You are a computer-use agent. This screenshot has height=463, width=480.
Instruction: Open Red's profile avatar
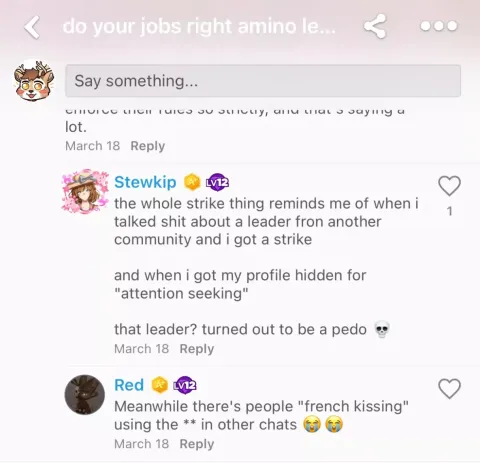click(85, 395)
